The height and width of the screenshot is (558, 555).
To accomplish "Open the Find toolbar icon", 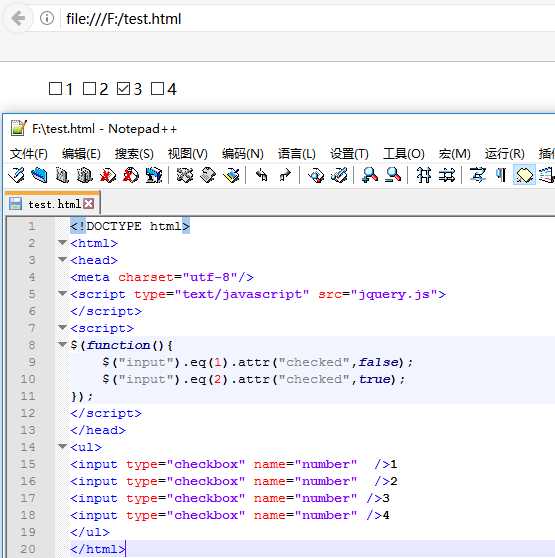I will [316, 175].
